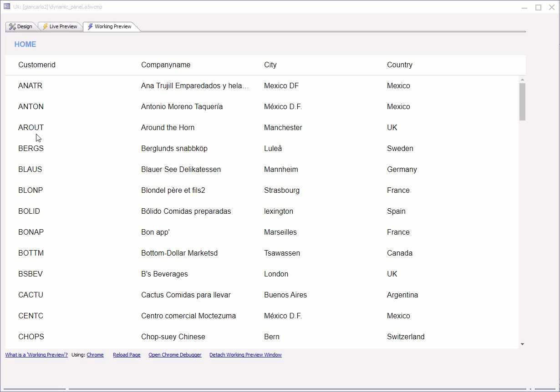Click company name Bon app'
The height and width of the screenshot is (392, 560).
155,232
